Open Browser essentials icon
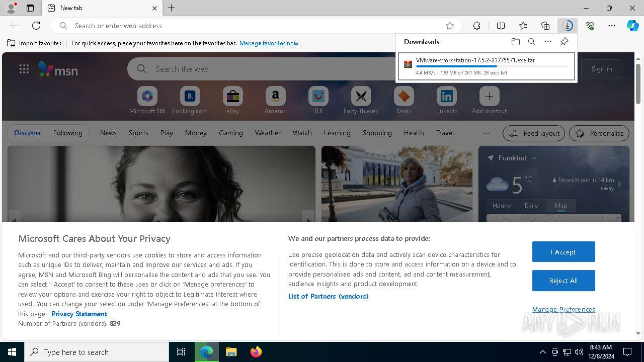The image size is (644, 362). point(590,26)
